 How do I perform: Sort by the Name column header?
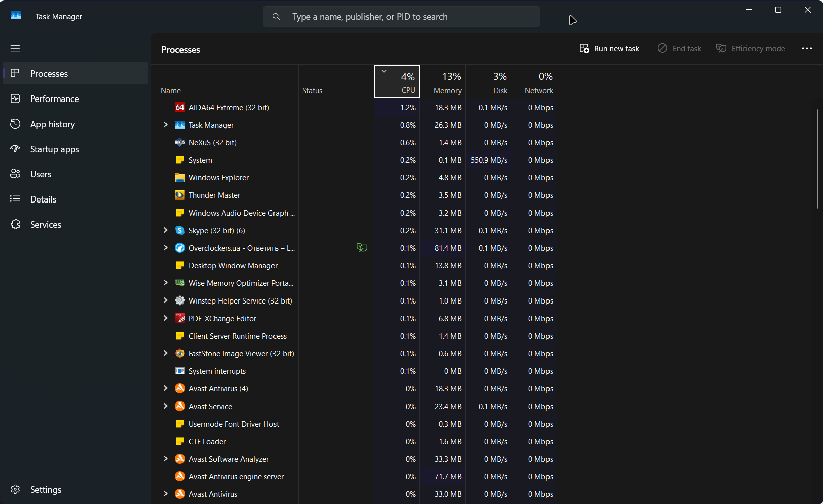click(225, 81)
